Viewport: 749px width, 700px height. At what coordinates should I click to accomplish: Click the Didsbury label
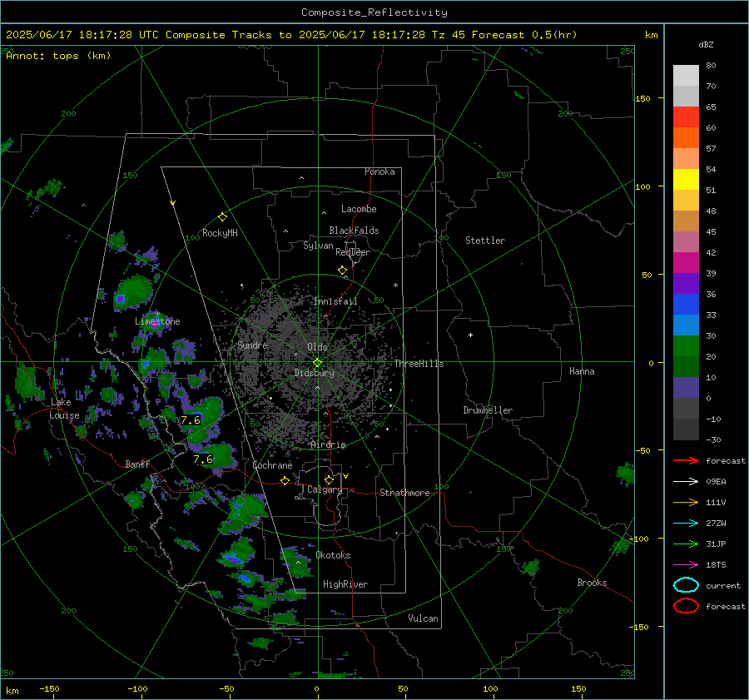(314, 373)
